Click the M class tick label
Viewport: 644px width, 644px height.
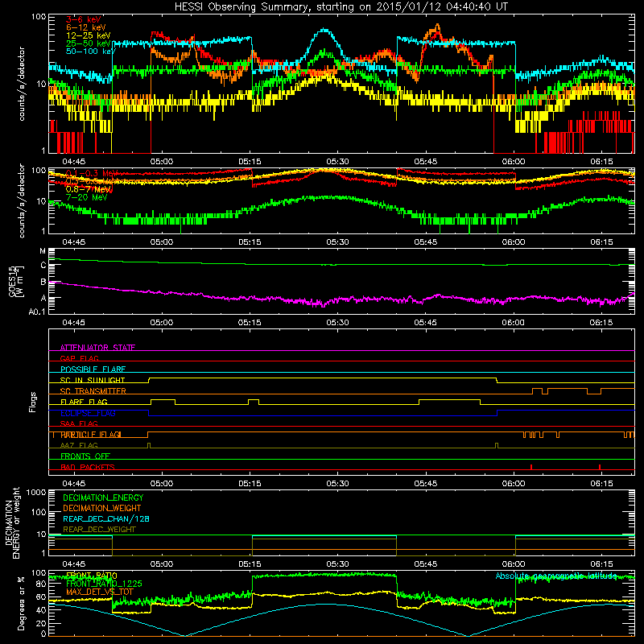click(x=43, y=251)
